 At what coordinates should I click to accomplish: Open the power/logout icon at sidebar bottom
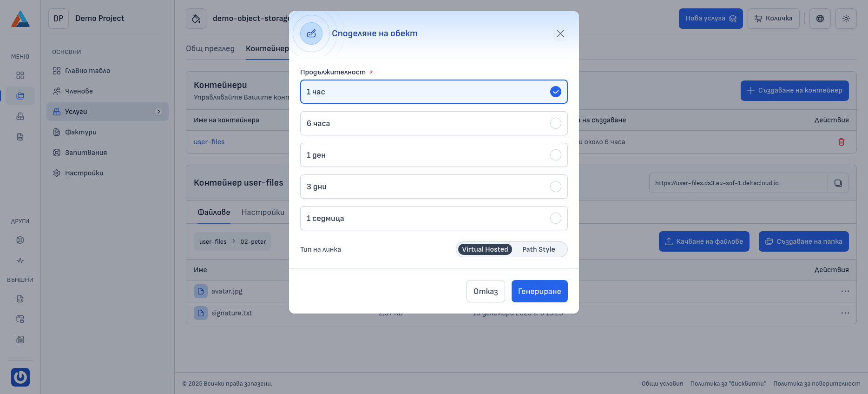tap(20, 377)
